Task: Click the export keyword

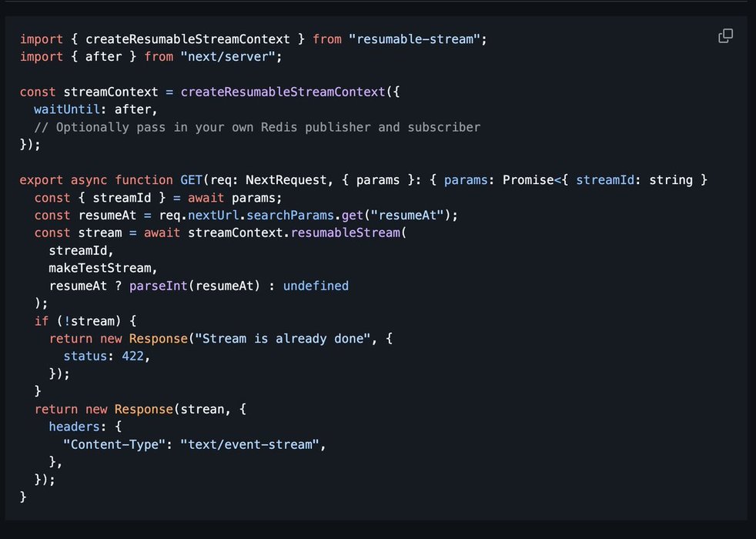Action: coord(42,180)
